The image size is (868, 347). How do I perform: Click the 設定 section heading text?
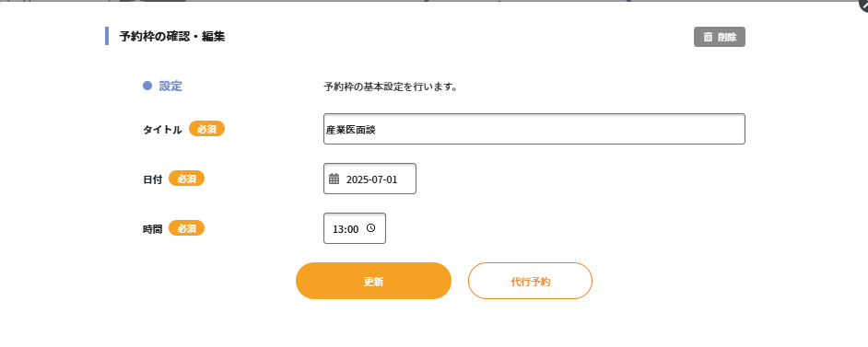pos(170,87)
